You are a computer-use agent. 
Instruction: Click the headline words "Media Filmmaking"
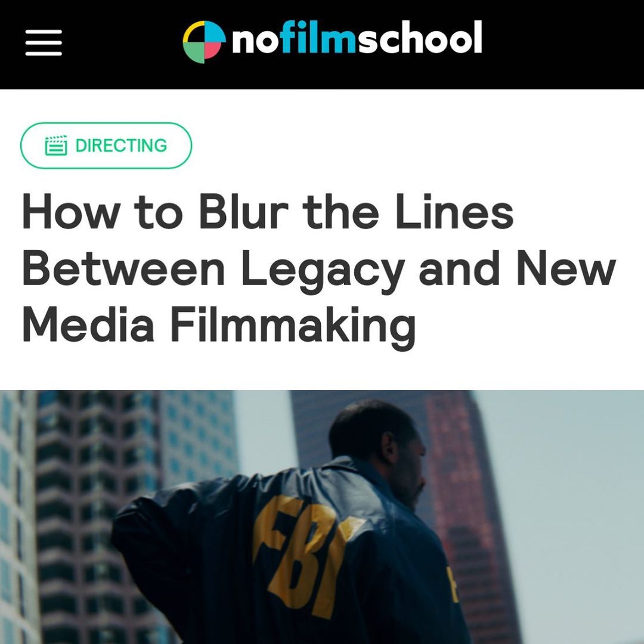click(x=219, y=326)
